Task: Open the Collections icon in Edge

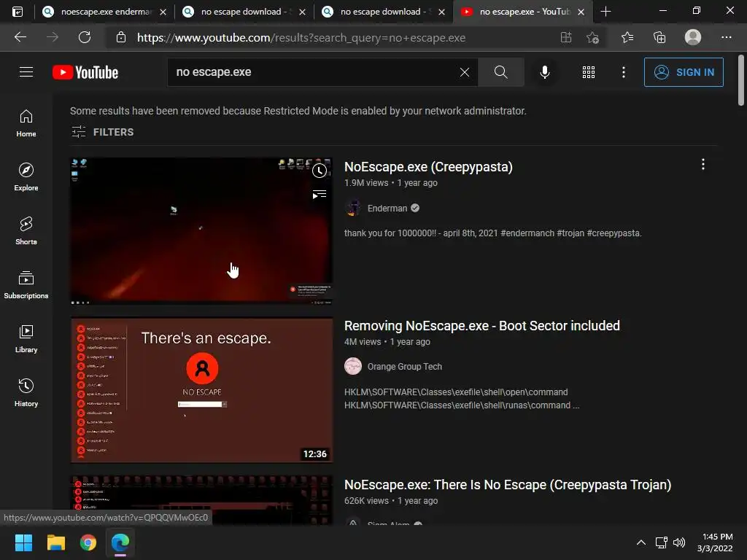Action: (x=659, y=37)
